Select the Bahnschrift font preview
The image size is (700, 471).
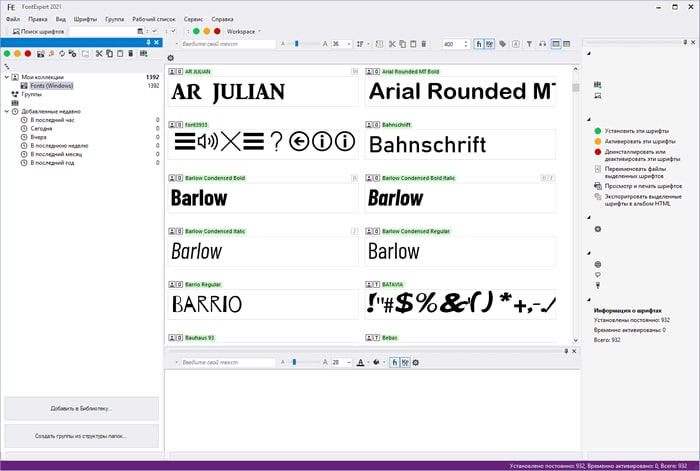(460, 144)
